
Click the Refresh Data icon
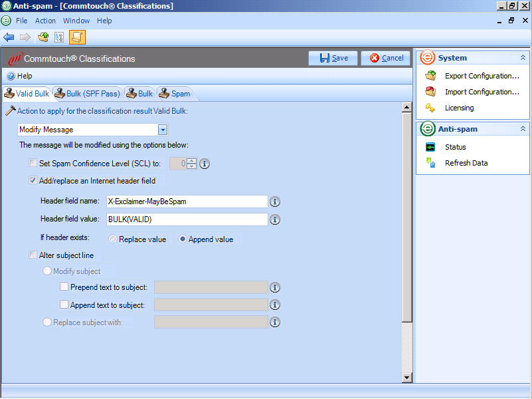(x=430, y=163)
